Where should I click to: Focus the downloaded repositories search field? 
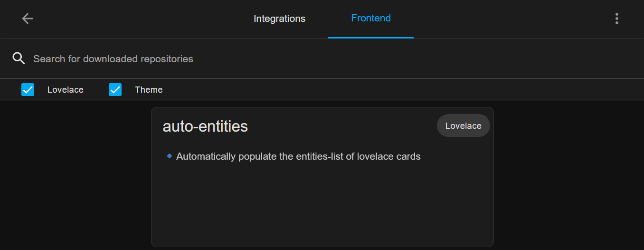285,59
